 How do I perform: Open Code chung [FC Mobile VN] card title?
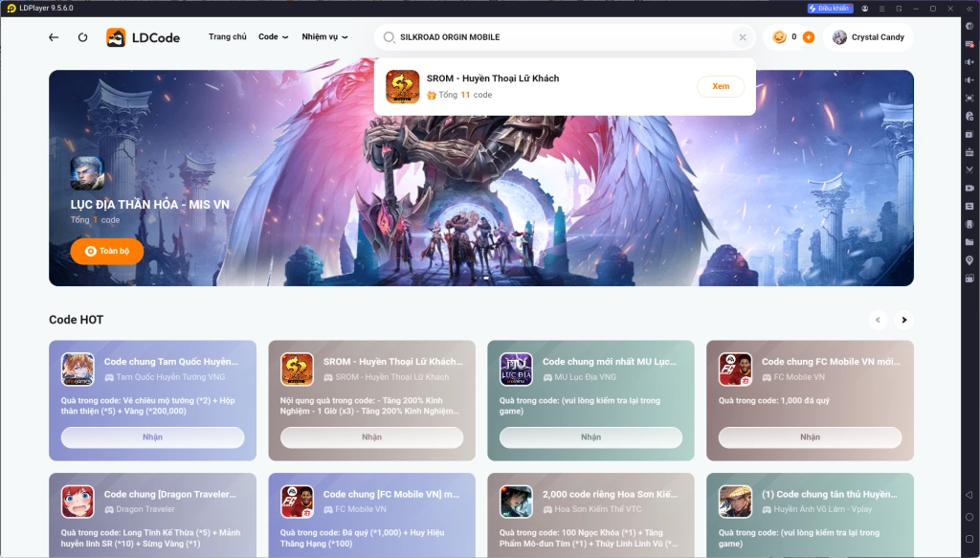(391, 494)
